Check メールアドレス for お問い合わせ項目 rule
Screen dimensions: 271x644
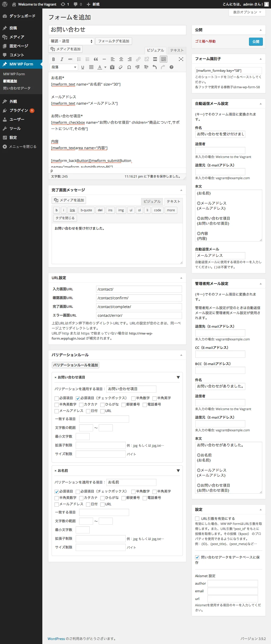57,411
